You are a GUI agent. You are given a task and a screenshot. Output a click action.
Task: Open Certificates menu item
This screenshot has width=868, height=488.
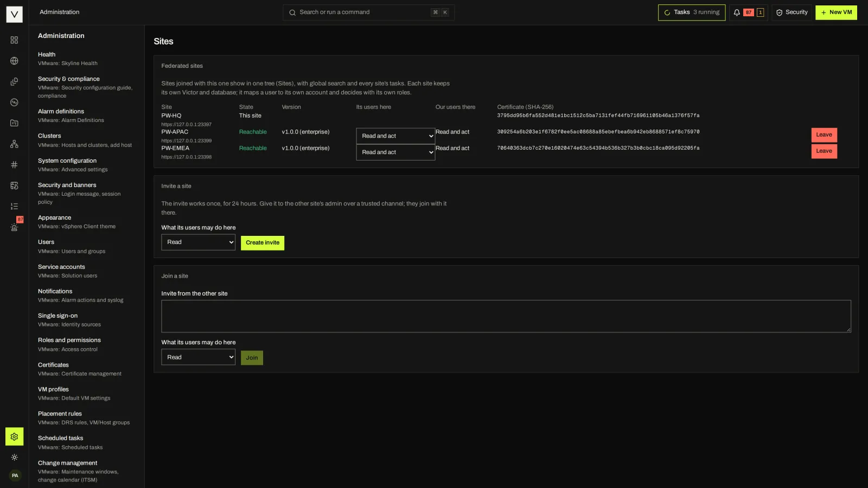tap(86, 369)
